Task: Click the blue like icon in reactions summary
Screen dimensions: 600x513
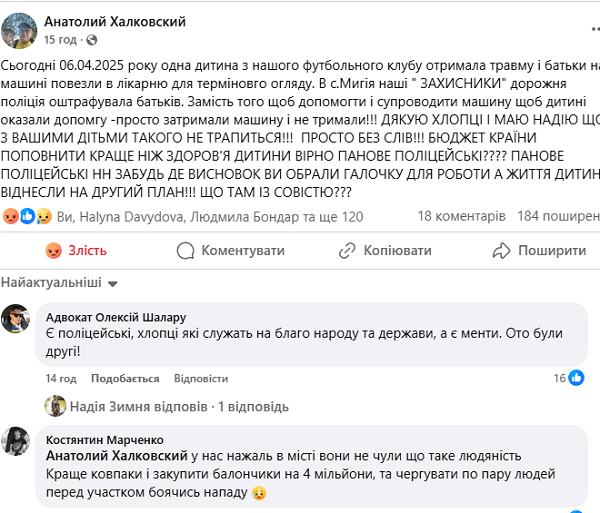Action: click(28, 217)
